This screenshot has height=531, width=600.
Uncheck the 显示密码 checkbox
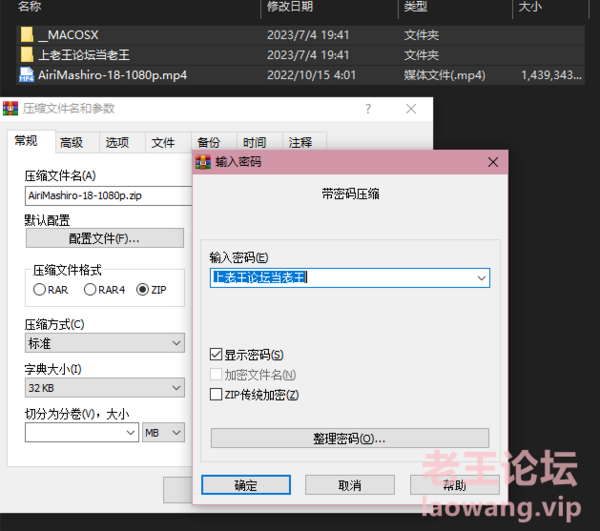(x=216, y=355)
